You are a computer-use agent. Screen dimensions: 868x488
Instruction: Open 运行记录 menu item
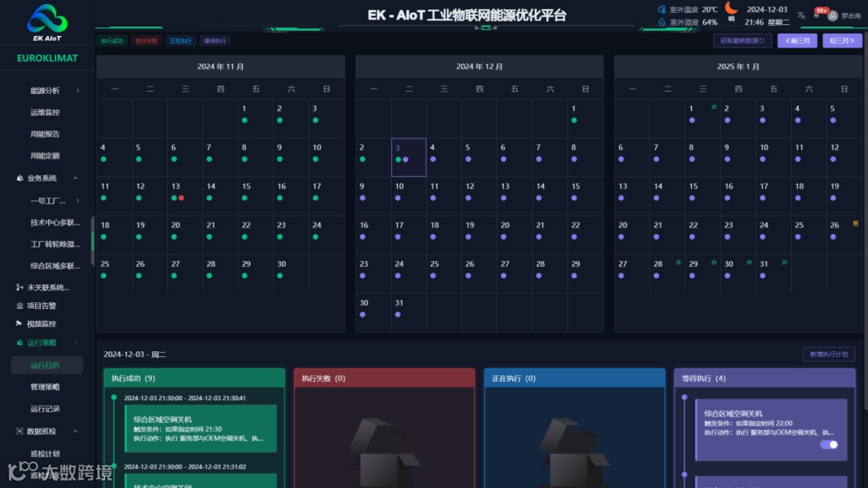point(45,408)
